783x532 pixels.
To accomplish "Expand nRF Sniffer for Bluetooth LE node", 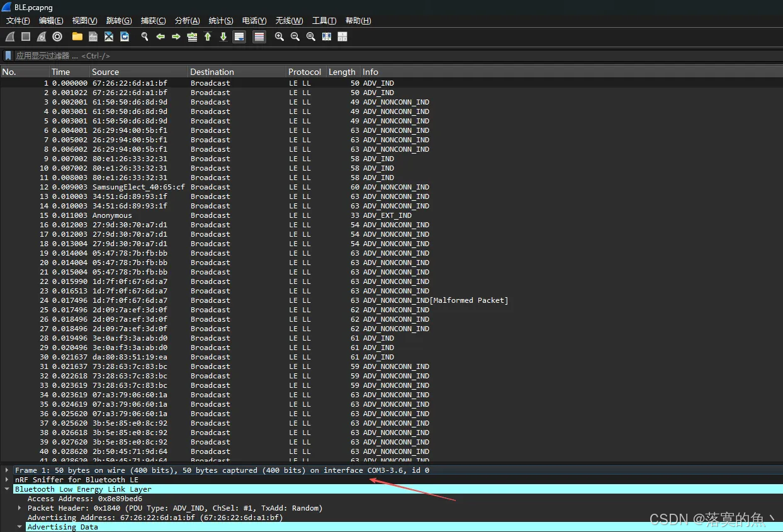I will click(7, 480).
